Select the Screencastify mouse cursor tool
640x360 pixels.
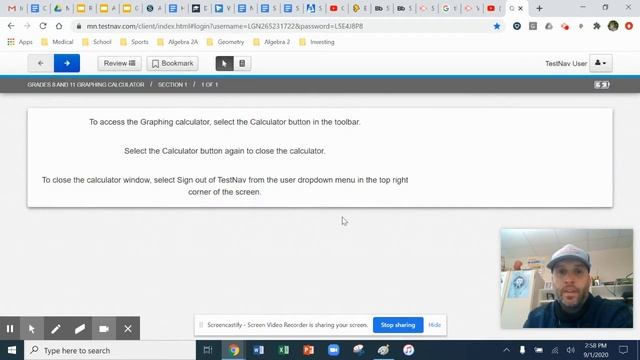click(32, 329)
